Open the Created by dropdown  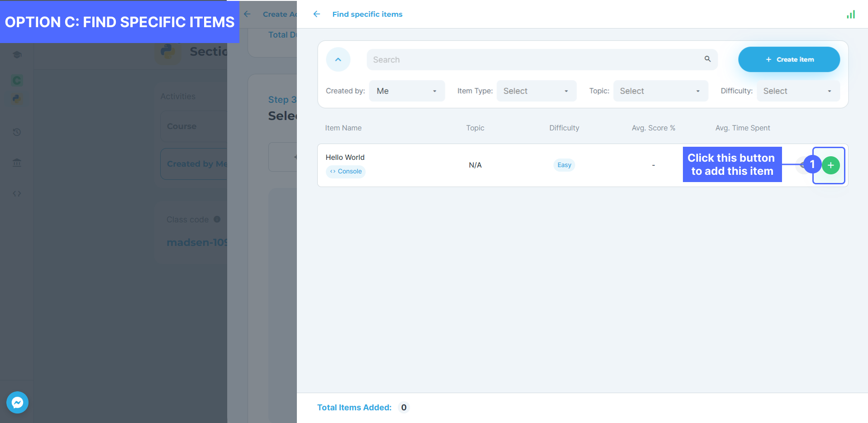coord(406,91)
